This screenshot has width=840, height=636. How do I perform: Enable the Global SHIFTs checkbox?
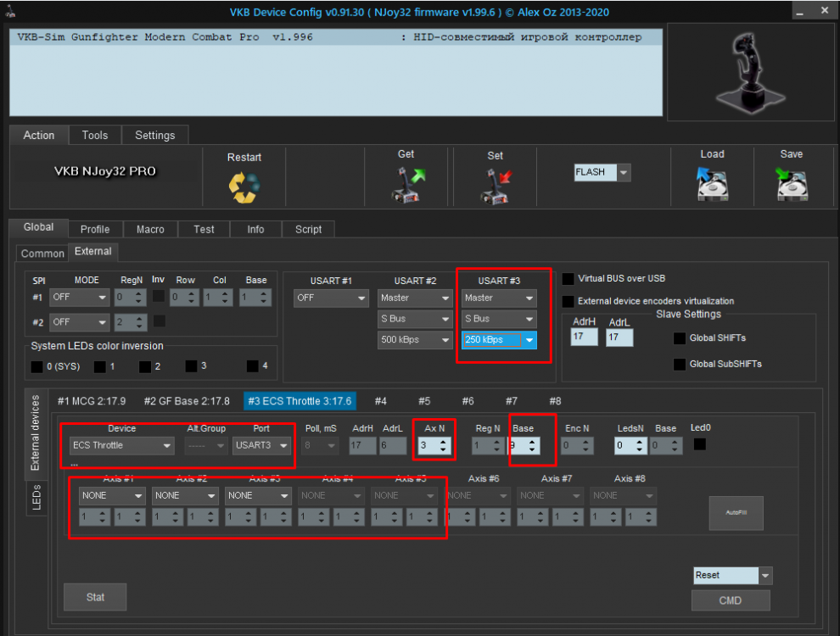(x=680, y=338)
